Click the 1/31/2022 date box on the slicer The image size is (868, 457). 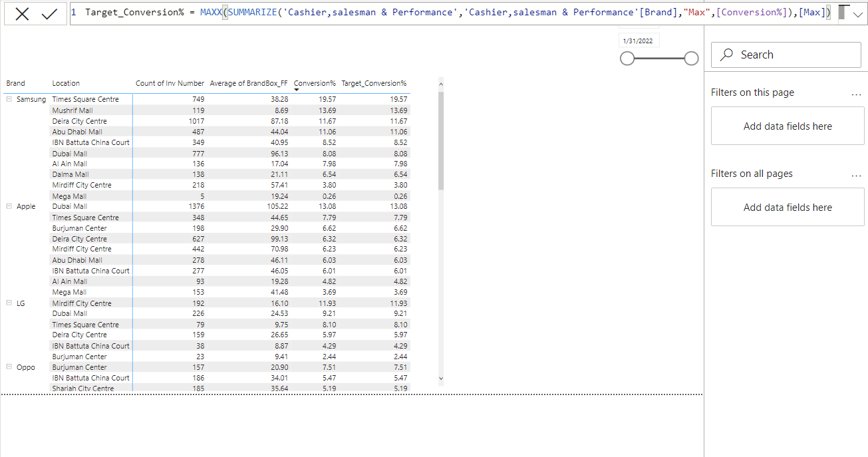tap(638, 41)
